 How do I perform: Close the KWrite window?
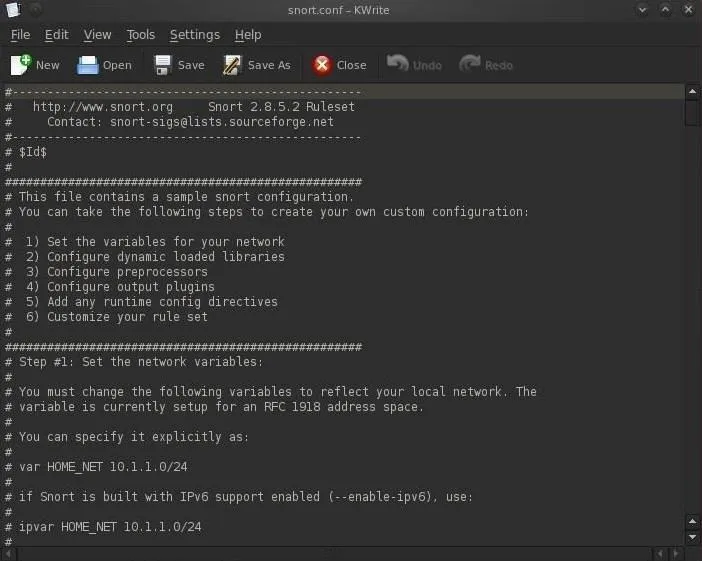coord(689,9)
